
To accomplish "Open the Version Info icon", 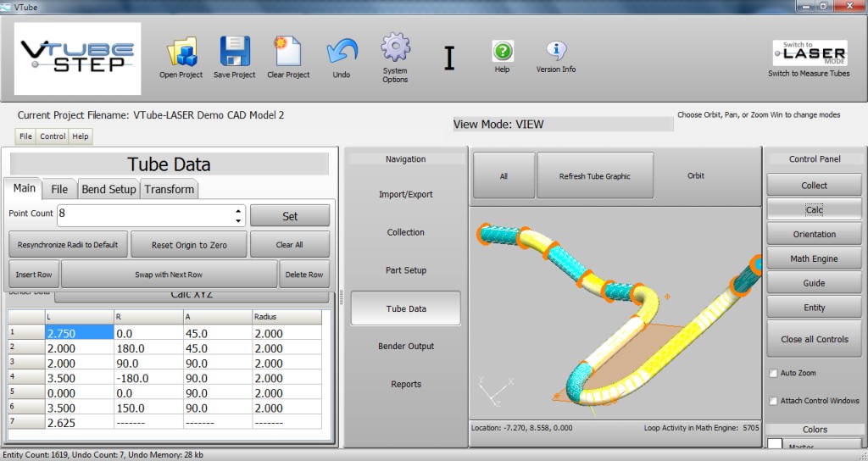I will click(556, 51).
